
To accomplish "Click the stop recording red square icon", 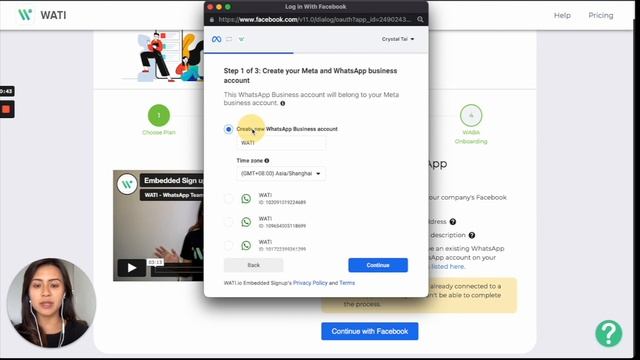I will pos(6,109).
